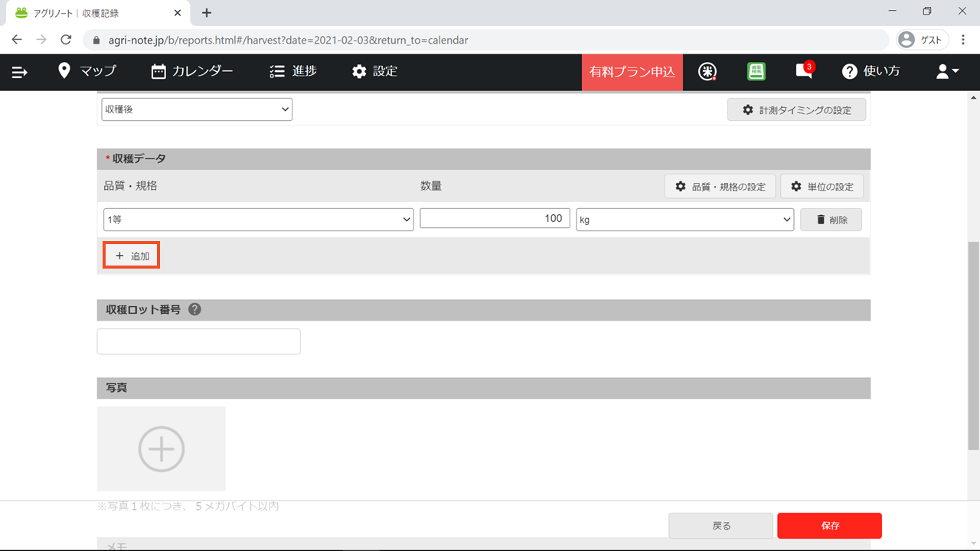Click the page vertical scrollbar
Screen dimensions: 980x551
(974, 347)
